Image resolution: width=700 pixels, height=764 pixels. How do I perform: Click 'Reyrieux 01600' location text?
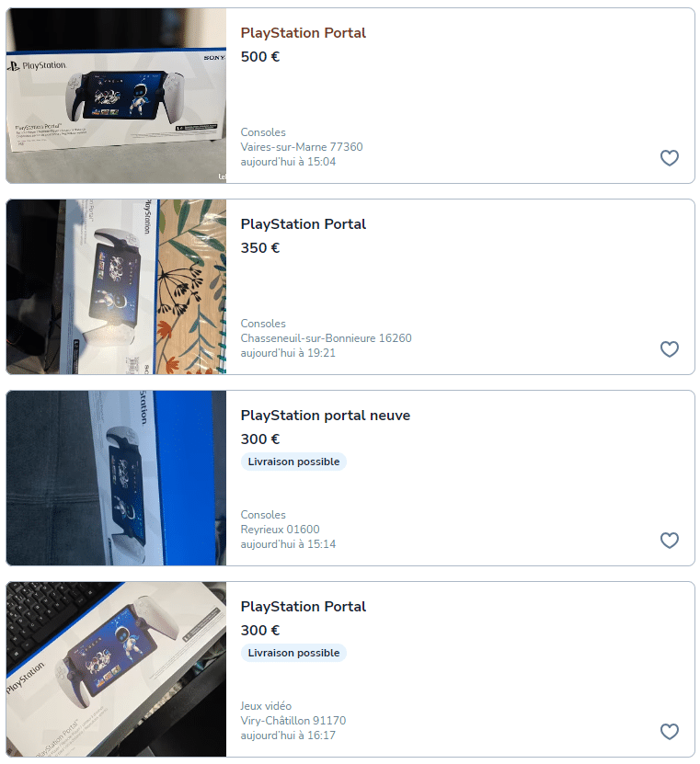click(280, 530)
